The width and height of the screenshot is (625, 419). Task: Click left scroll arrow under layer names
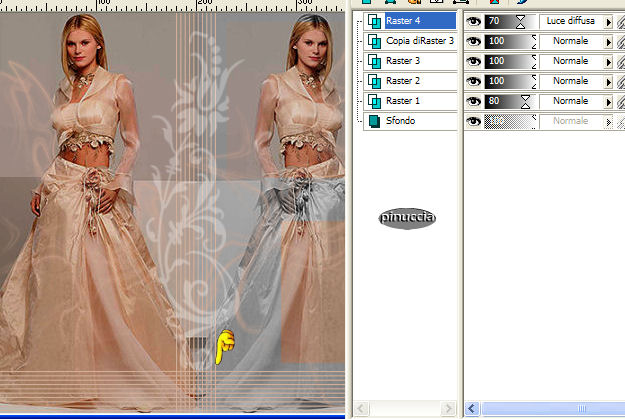click(361, 409)
